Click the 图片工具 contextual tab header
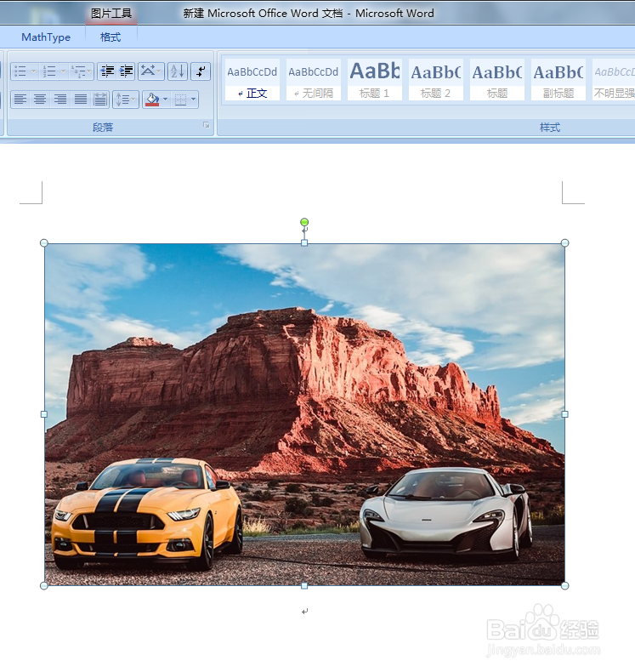This screenshot has height=672, width=635. 111,14
